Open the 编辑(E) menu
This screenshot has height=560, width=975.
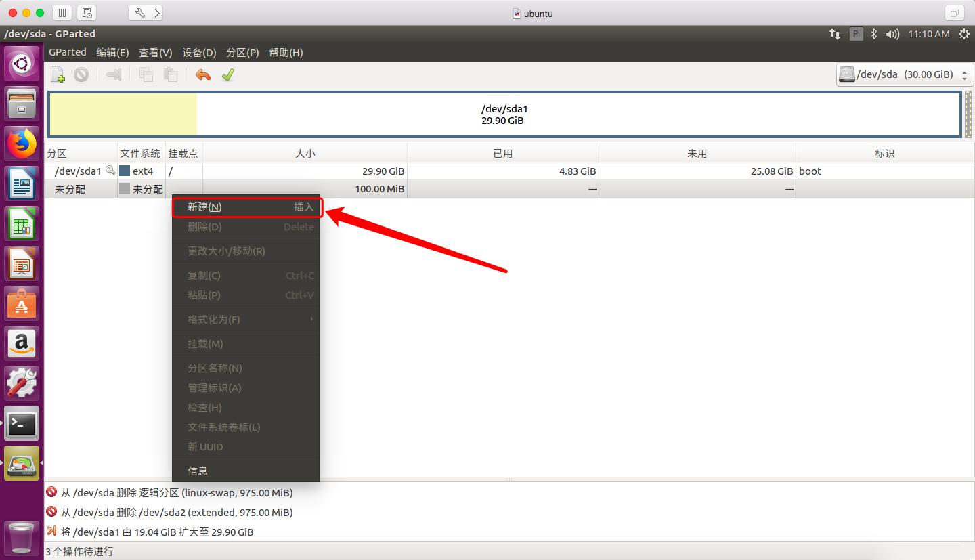112,52
